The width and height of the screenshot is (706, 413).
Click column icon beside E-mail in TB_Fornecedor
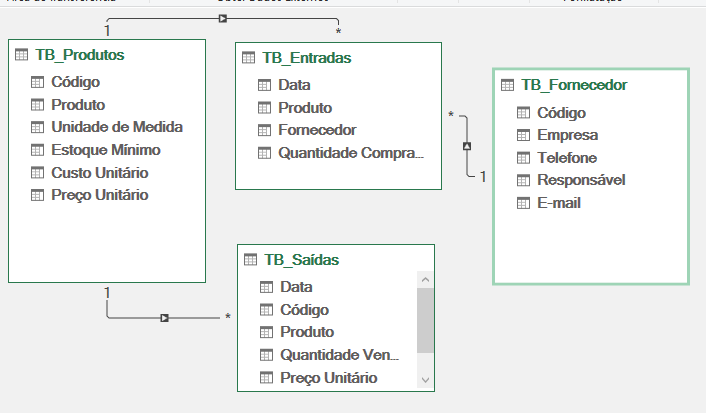(523, 203)
